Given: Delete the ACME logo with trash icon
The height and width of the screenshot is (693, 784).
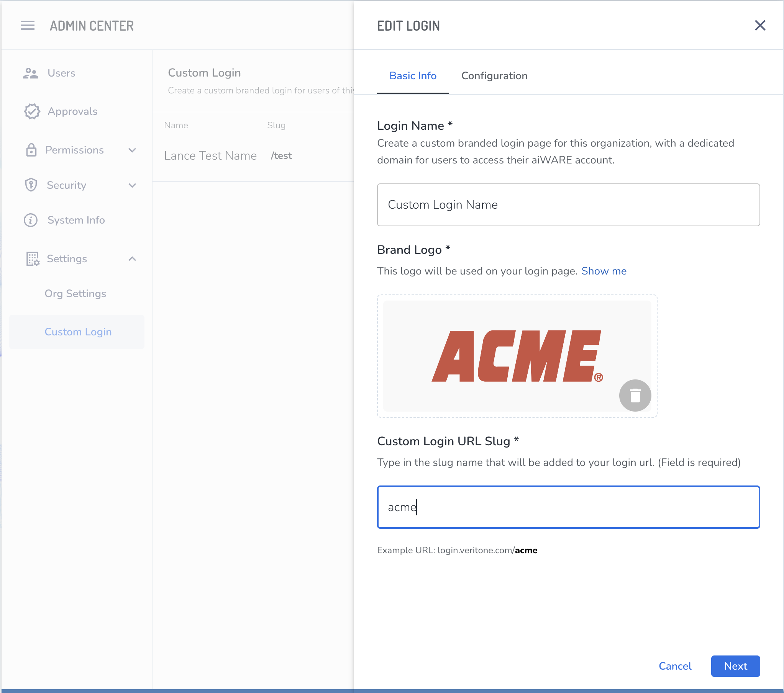Looking at the screenshot, I should [635, 396].
